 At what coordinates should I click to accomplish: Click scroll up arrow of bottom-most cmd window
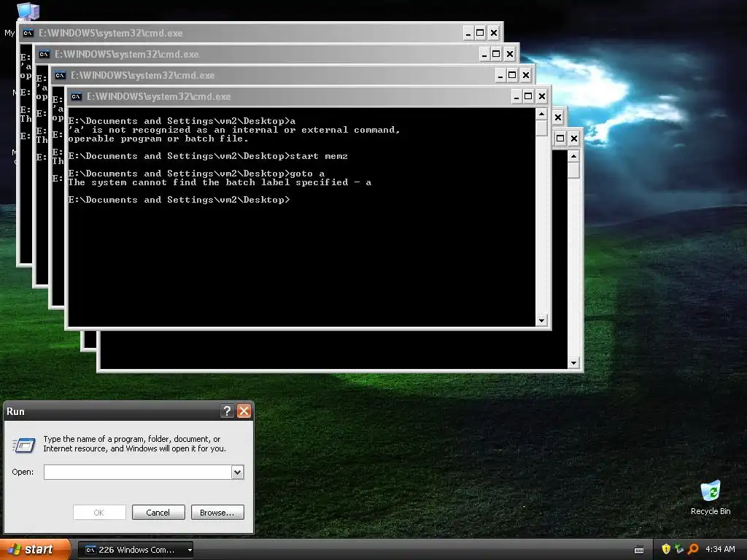(x=573, y=156)
